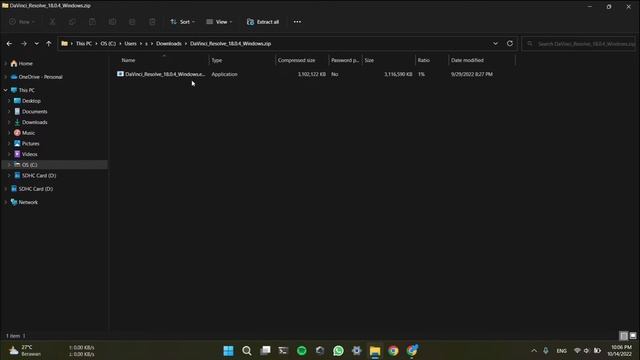
Task: Open address bar history dropdown arrow
Action: [495, 44]
